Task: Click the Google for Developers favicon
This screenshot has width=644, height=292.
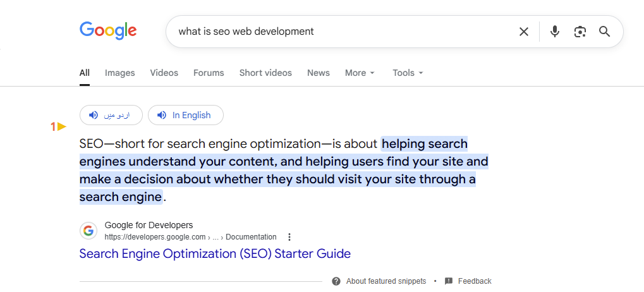Action: (x=88, y=231)
